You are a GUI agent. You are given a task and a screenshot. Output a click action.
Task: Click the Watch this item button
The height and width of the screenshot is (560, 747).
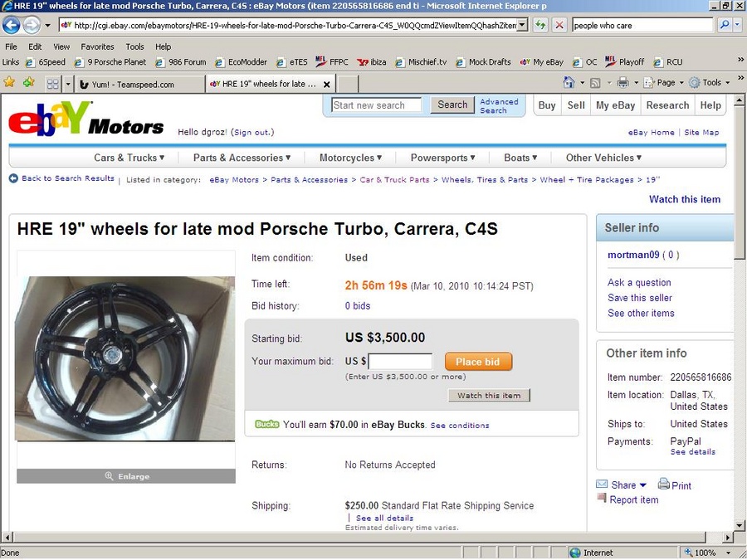[x=490, y=396]
